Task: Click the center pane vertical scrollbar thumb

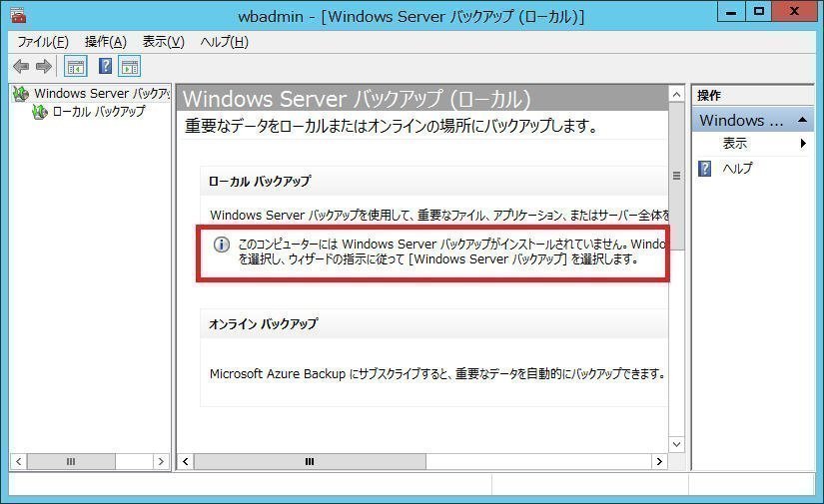Action: tap(677, 176)
